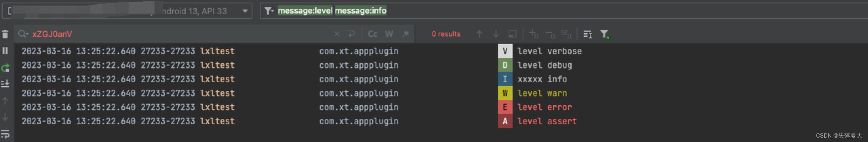Go to next search occurrence arrow
Viewport: 868px width, 142px height.
tap(496, 34)
